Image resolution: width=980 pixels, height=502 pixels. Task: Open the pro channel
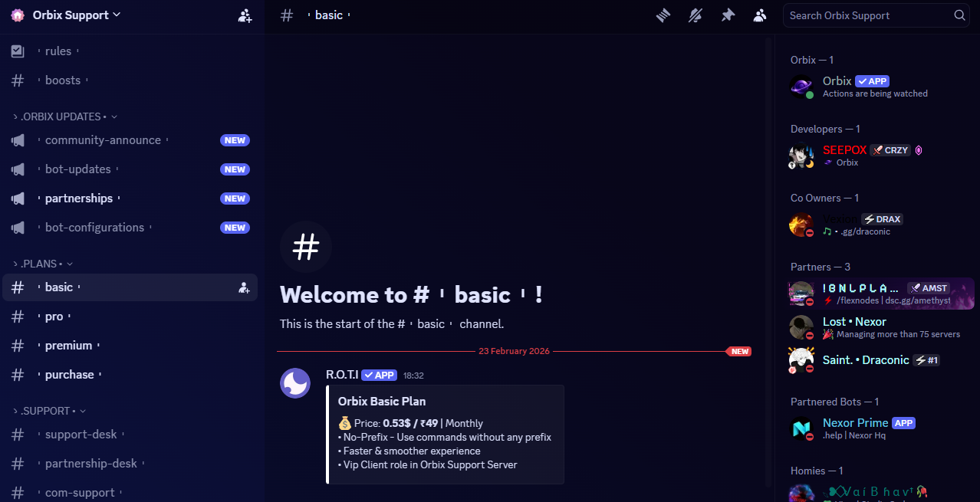click(130, 317)
